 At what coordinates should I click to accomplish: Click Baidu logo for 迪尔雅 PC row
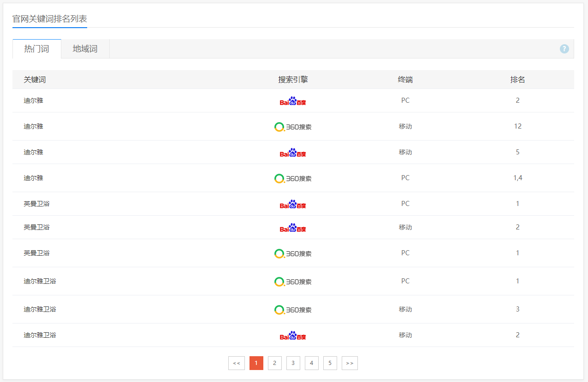pyautogui.click(x=293, y=101)
